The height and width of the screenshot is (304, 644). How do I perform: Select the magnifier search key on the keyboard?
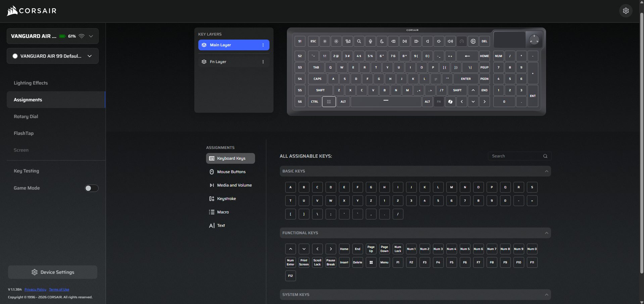(x=359, y=41)
